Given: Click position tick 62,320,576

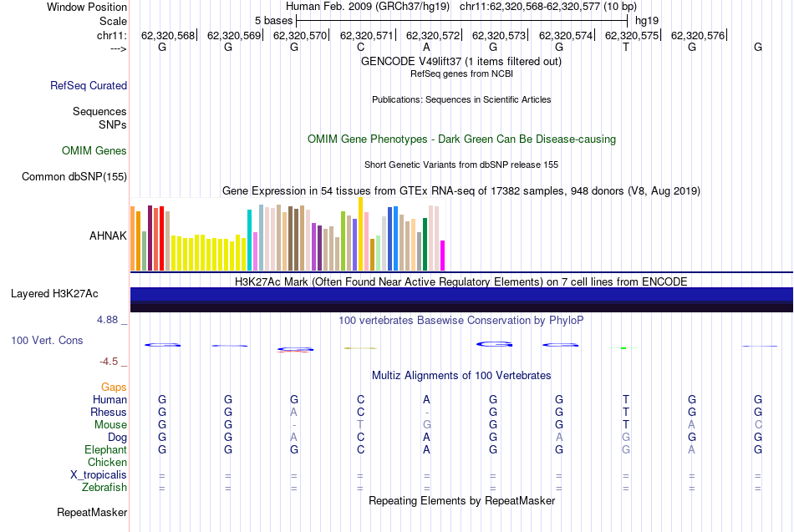Looking at the screenshot, I should click(698, 35).
